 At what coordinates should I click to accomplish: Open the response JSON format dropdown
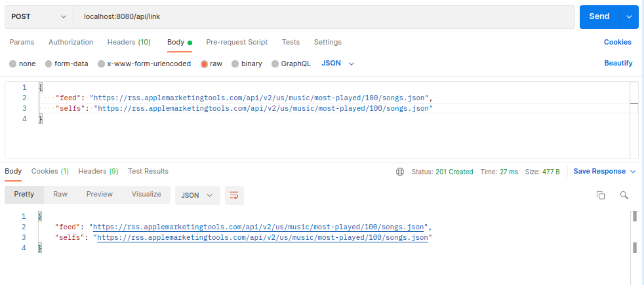click(197, 195)
